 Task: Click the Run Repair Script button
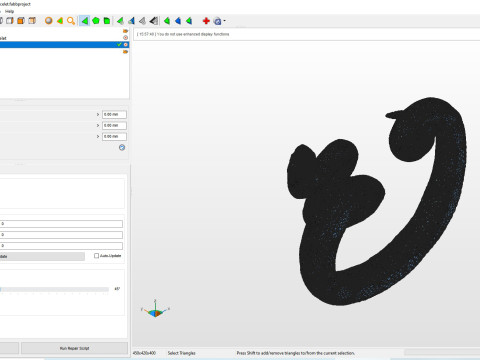click(x=74, y=348)
